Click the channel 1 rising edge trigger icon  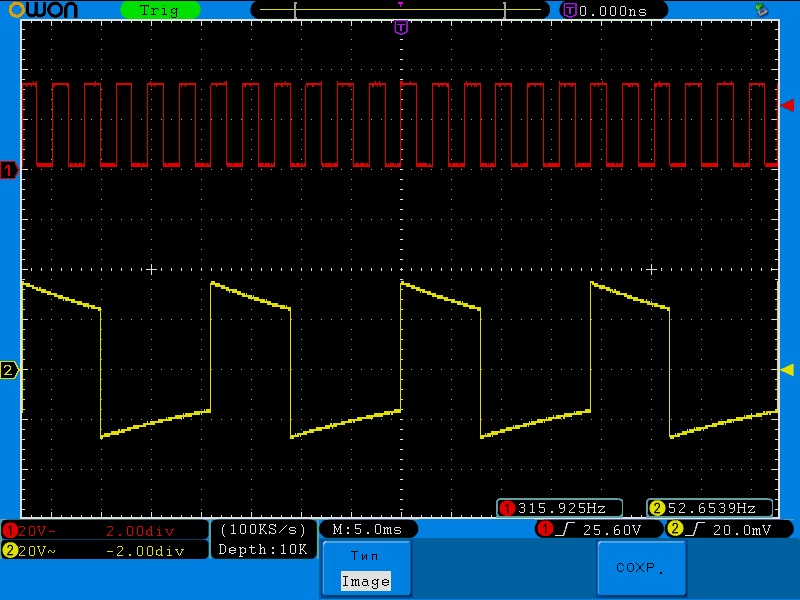(566, 529)
